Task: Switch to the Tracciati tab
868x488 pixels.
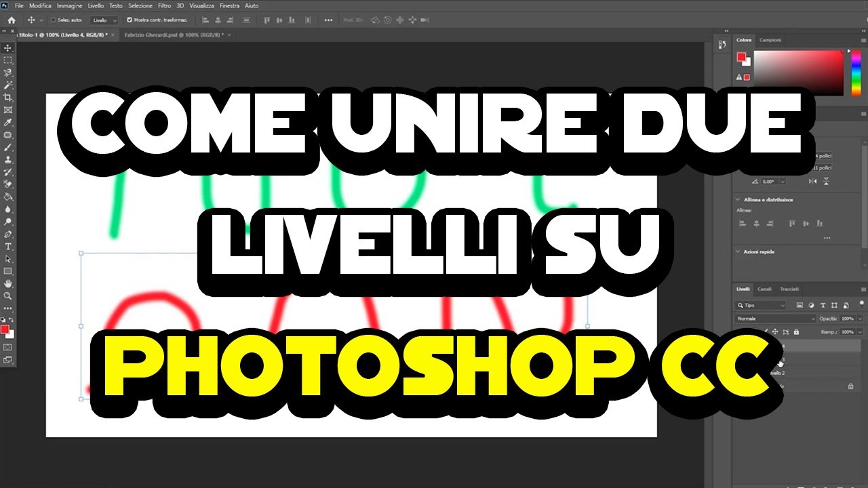Action: click(789, 289)
